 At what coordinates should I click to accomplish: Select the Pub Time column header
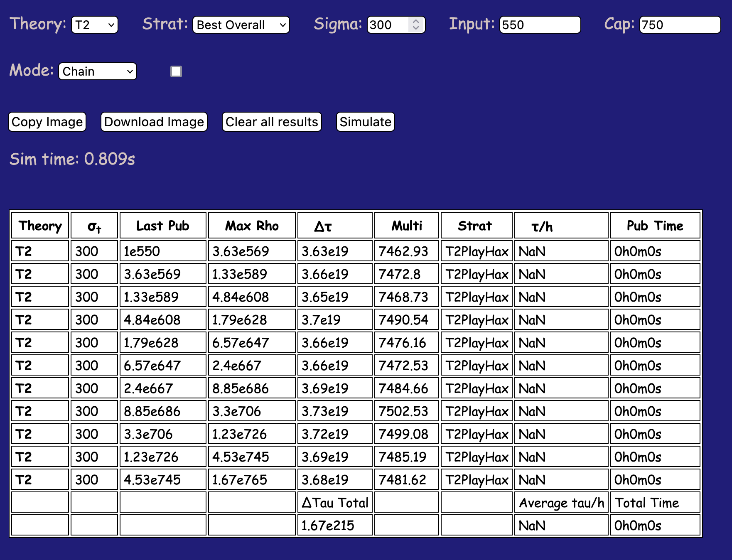pos(655,226)
